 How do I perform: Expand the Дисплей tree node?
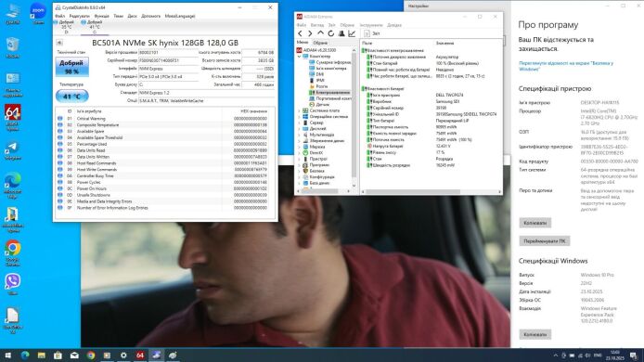click(x=299, y=129)
